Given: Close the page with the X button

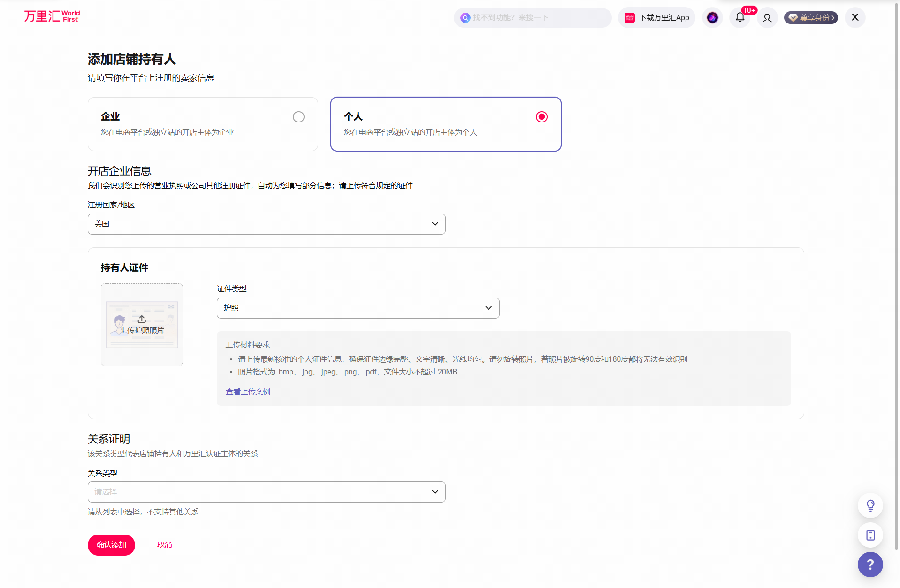Looking at the screenshot, I should [855, 17].
